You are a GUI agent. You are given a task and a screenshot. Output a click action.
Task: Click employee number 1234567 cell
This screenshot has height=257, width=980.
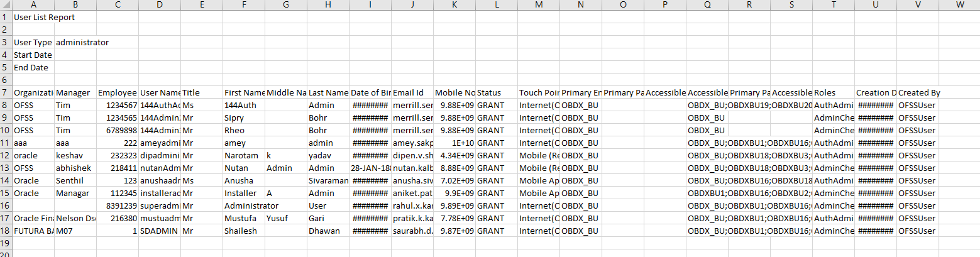pyautogui.click(x=117, y=105)
